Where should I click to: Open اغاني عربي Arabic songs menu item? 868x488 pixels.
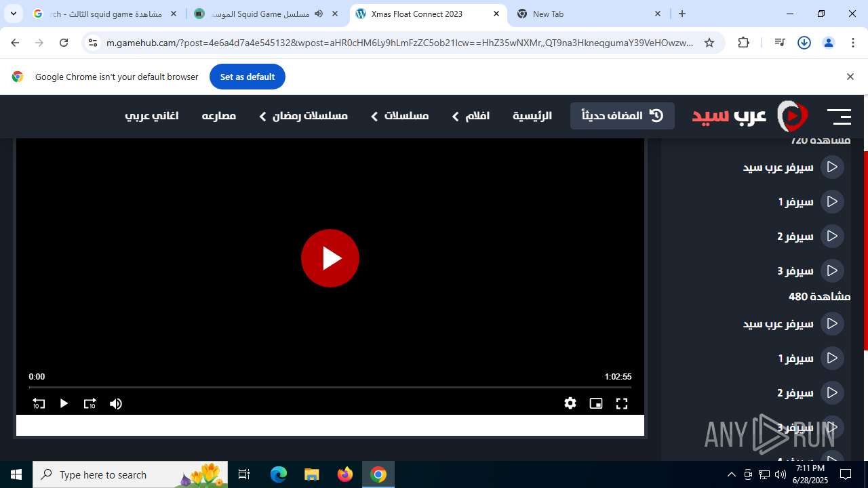152,116
